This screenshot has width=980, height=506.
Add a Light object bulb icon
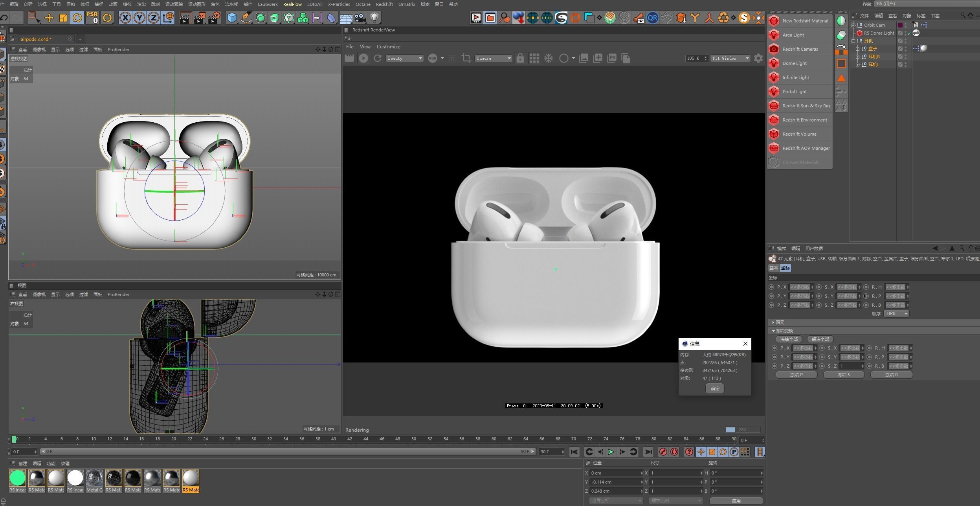(x=374, y=18)
